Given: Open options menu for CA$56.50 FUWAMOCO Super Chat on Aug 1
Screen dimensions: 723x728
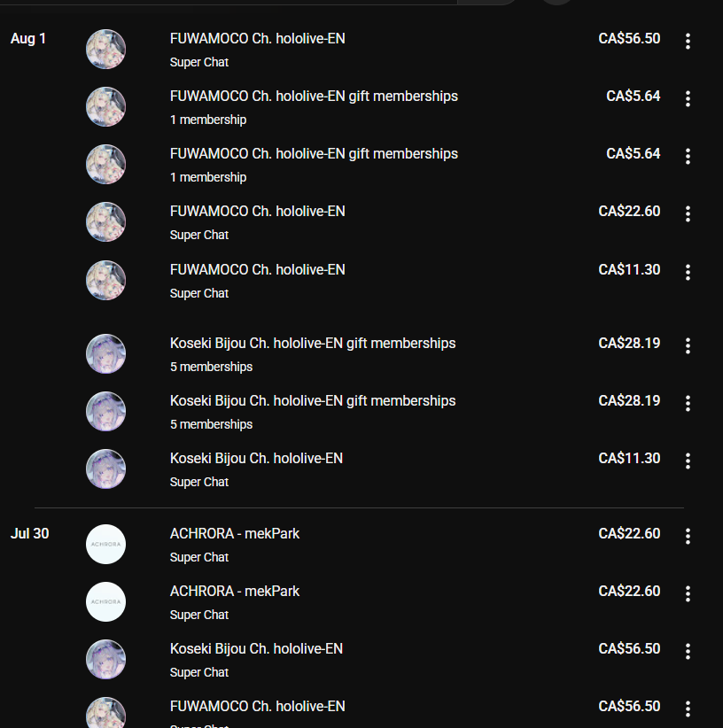Looking at the screenshot, I should pyautogui.click(x=688, y=41).
